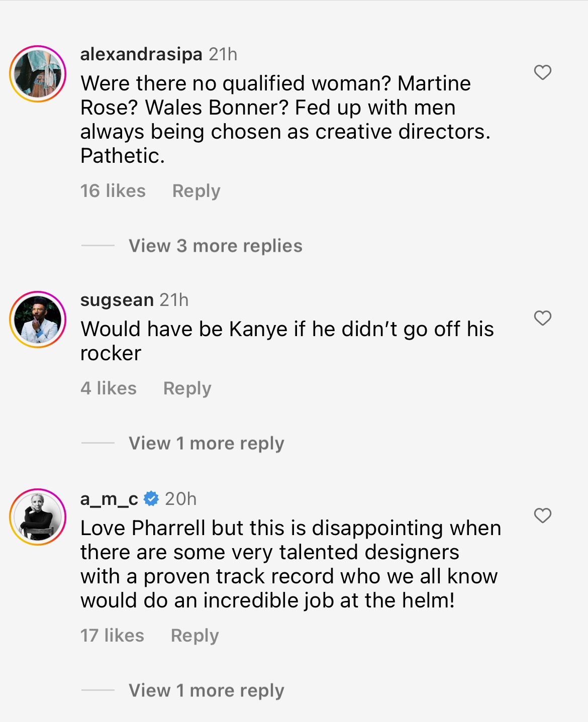
Task: Show the 4 likes on sugsean's comment
Action: pyautogui.click(x=109, y=388)
